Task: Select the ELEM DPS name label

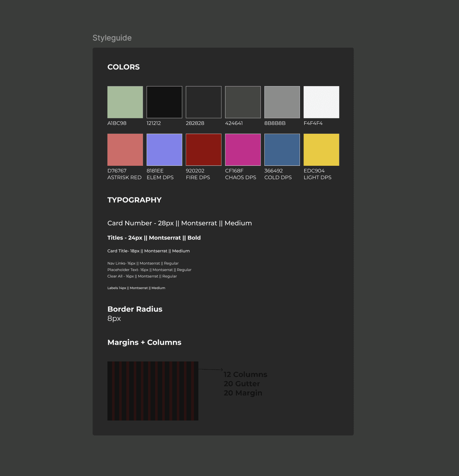Action: (160, 178)
